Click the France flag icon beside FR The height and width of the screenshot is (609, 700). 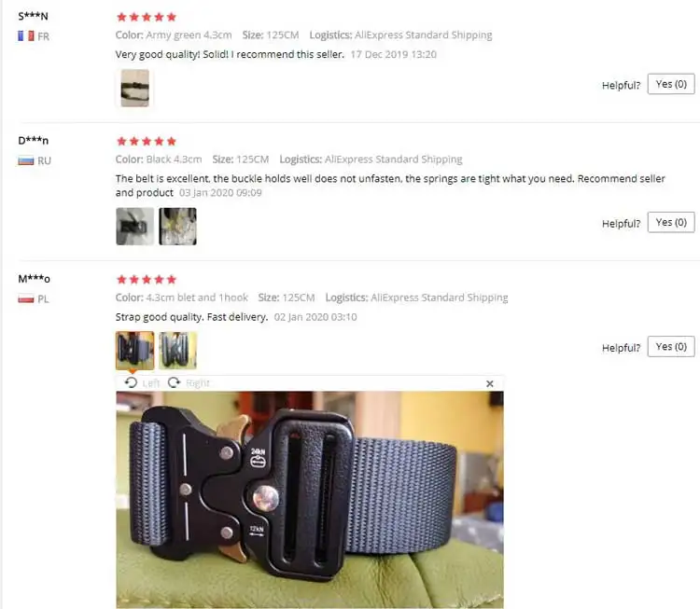coord(26,36)
